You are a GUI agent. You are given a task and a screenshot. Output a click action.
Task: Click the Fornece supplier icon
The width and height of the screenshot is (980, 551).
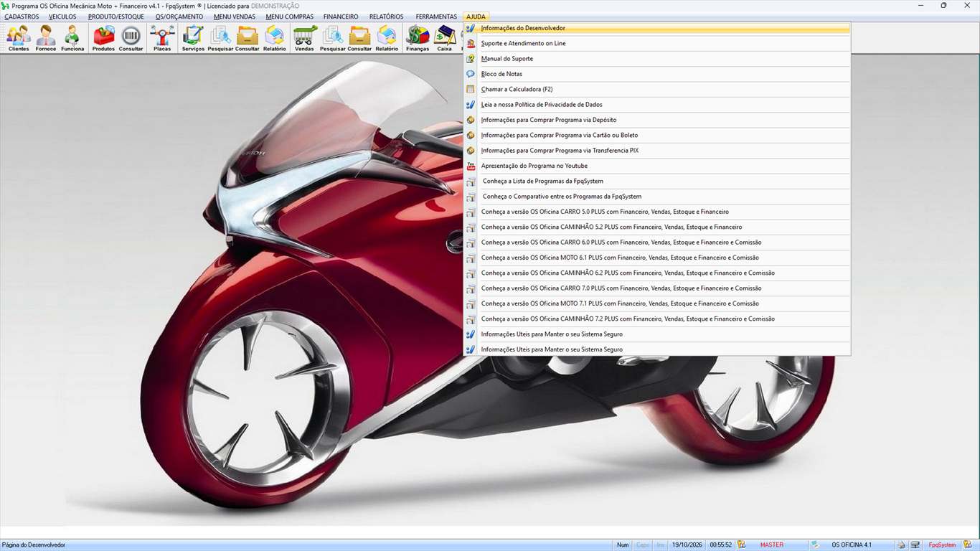click(46, 38)
